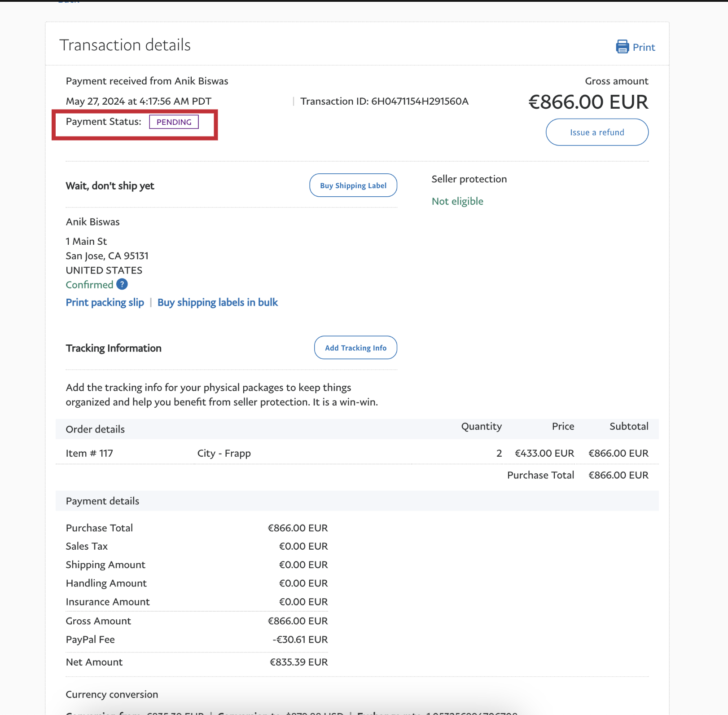Screen dimensions: 728x715
Task: Click the Payment details section header
Action: coord(102,501)
